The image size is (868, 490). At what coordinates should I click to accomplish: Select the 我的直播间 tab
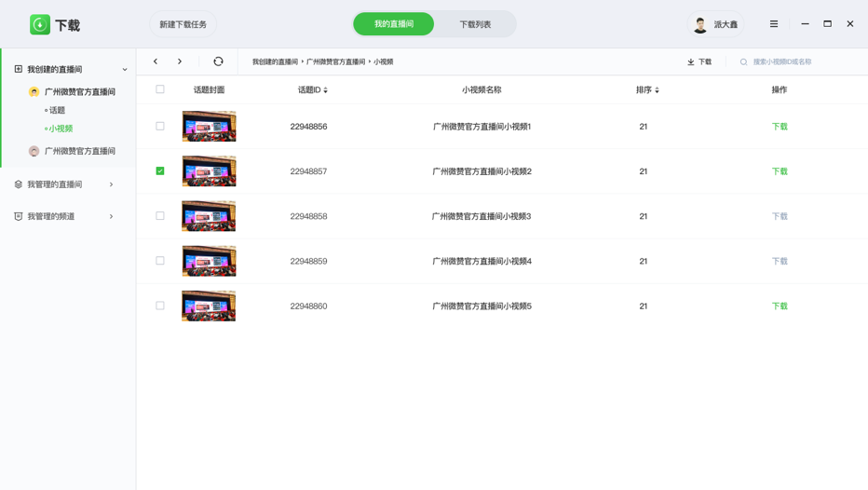[393, 24]
